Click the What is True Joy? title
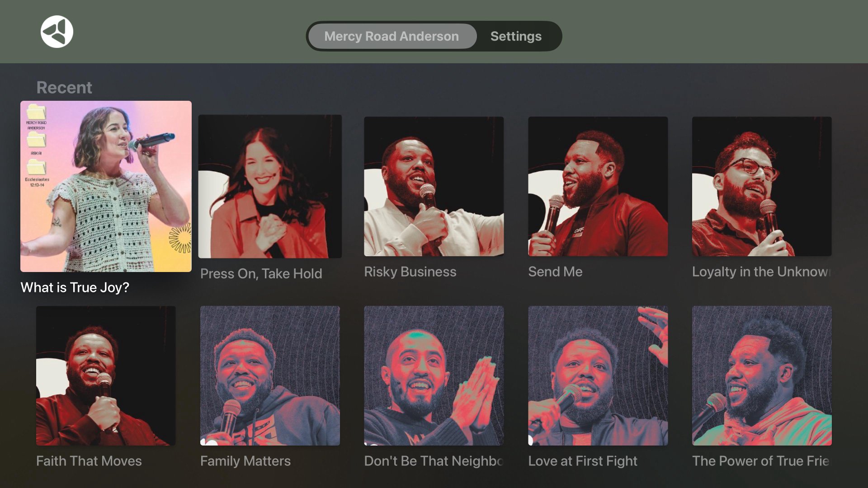The width and height of the screenshot is (868, 488). (75, 287)
